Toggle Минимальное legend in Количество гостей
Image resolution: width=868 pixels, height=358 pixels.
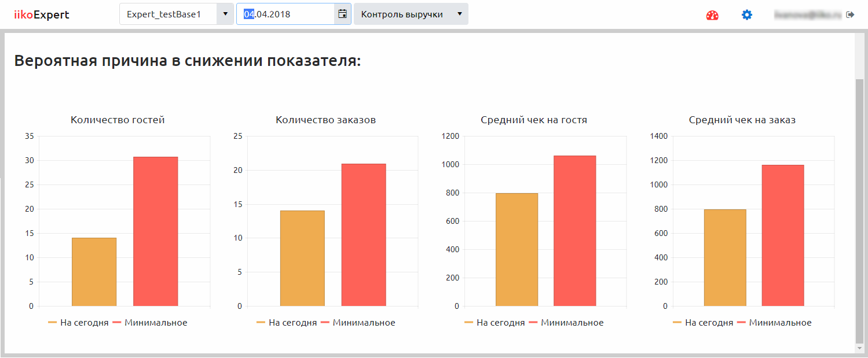(150, 323)
